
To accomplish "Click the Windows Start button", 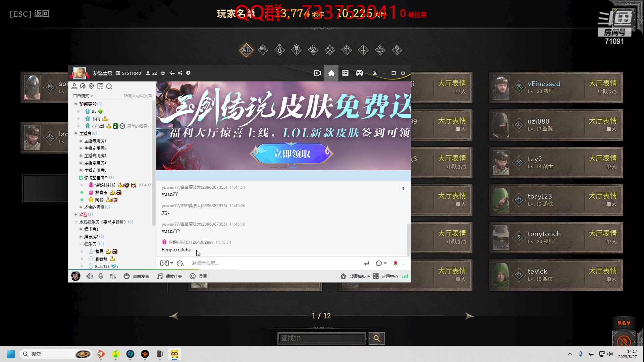I will coord(11,354).
